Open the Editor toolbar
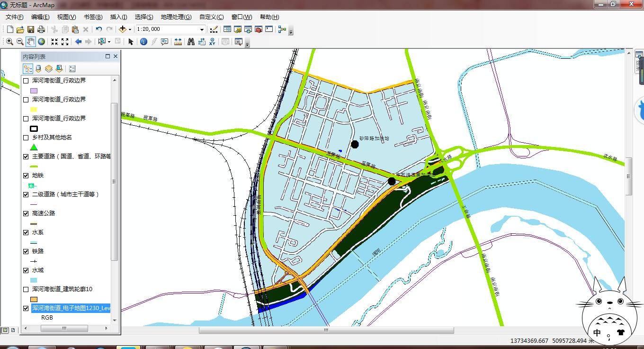644x349 pixels. click(x=214, y=29)
